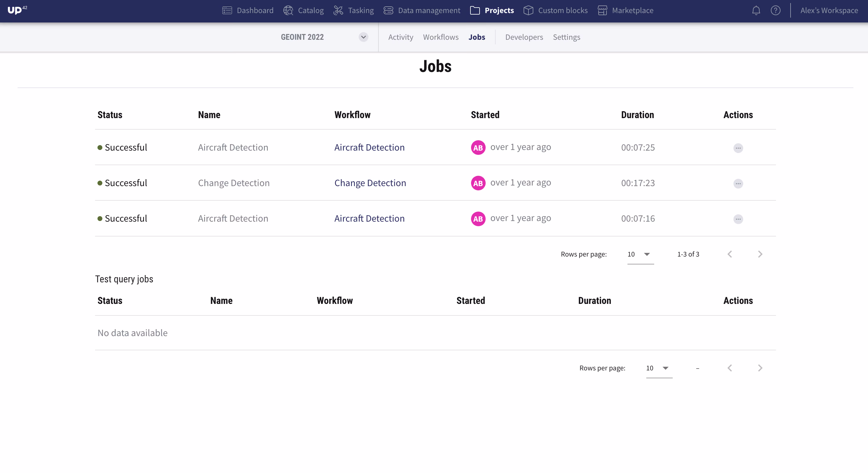868x473 pixels.
Task: Open Alex's Workspace account menu
Action: 829,10
